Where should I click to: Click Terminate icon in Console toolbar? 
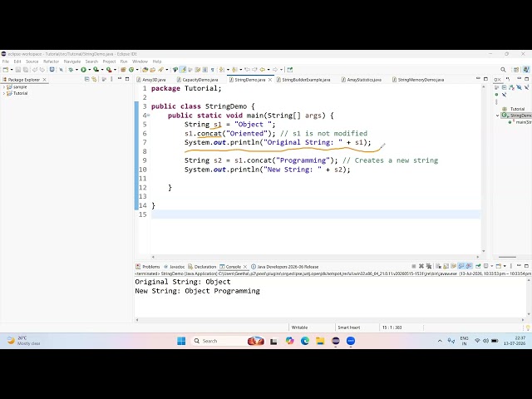tap(414, 266)
